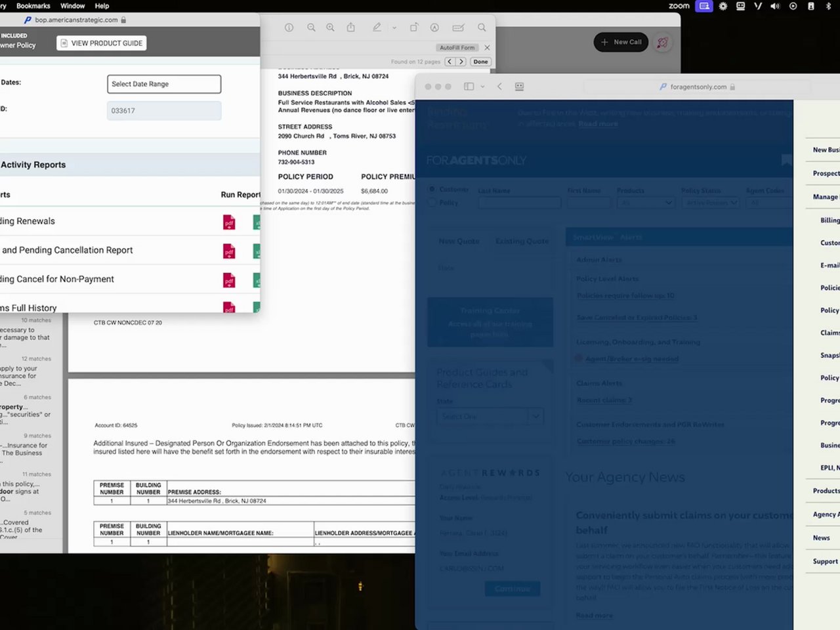The height and width of the screenshot is (630, 840).
Task: Click VIEW PRODUCT GUIDE button
Action: pyautogui.click(x=101, y=43)
